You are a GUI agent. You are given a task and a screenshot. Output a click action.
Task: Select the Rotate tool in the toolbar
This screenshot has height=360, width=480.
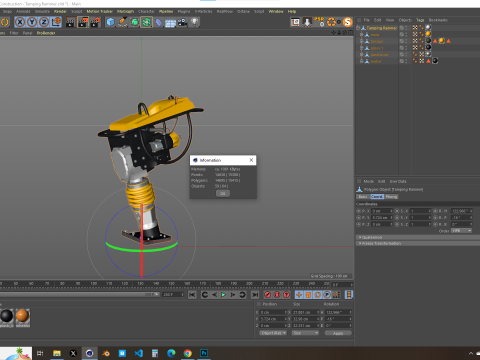5,22
